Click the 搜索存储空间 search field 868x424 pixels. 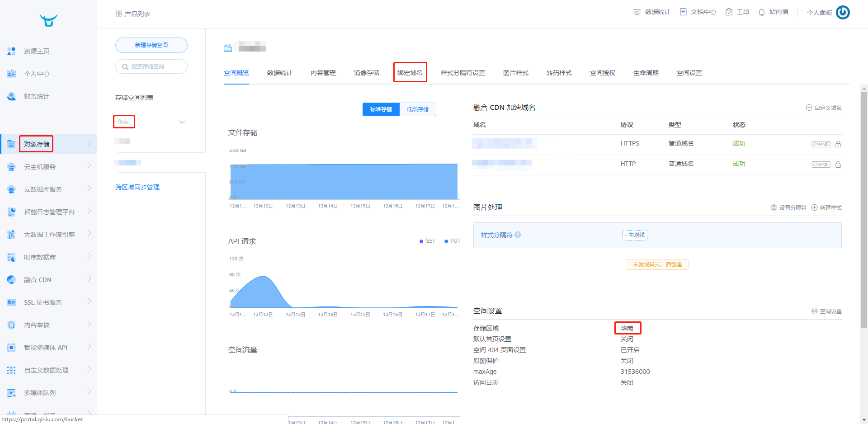(151, 66)
